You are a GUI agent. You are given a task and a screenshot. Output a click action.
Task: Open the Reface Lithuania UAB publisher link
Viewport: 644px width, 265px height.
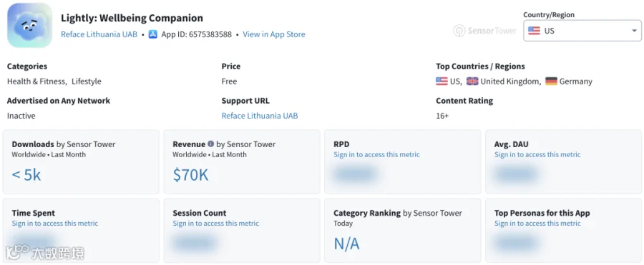tap(99, 34)
